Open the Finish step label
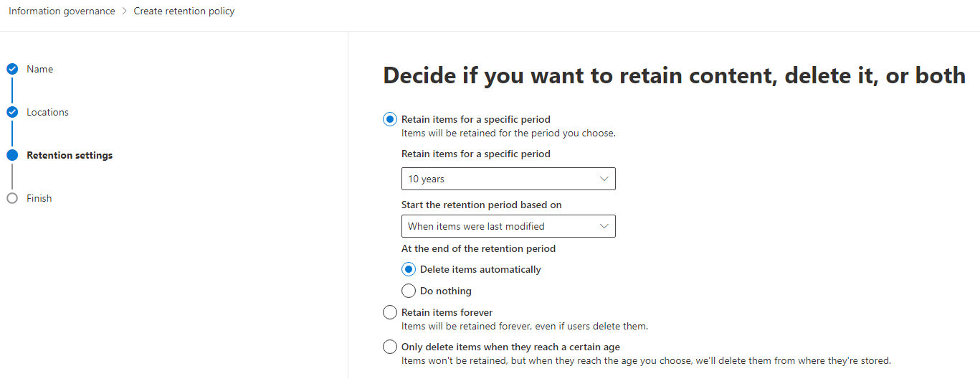980x379 pixels. point(39,198)
